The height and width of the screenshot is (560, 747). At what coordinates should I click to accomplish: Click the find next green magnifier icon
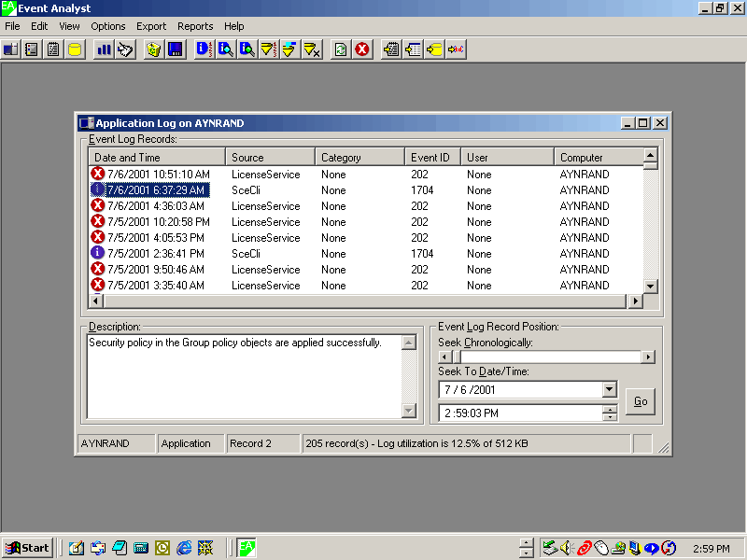click(x=247, y=49)
